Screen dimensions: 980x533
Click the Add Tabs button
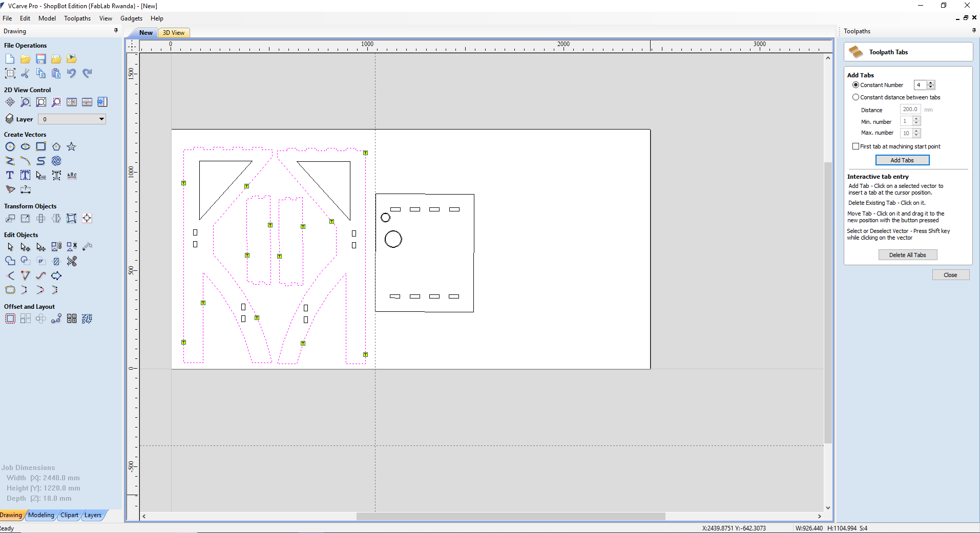(902, 160)
